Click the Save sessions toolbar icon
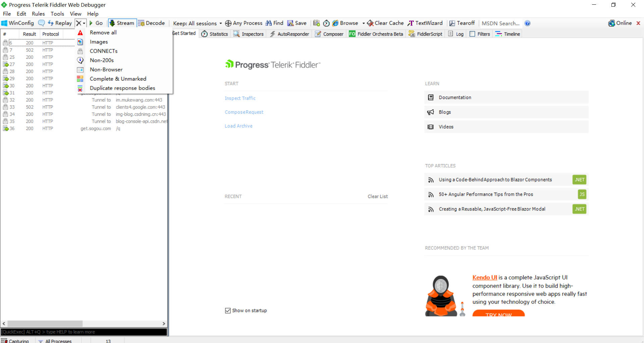The height and width of the screenshot is (343, 644). coord(297,23)
